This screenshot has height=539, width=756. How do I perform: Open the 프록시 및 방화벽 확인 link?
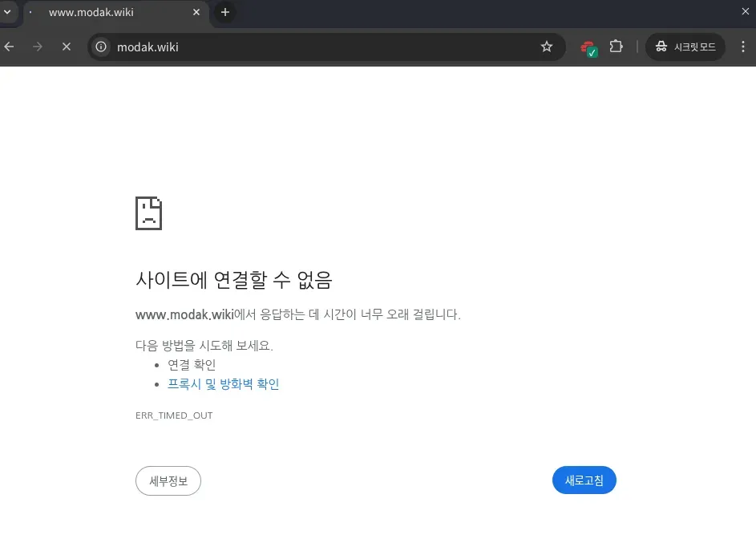(223, 384)
